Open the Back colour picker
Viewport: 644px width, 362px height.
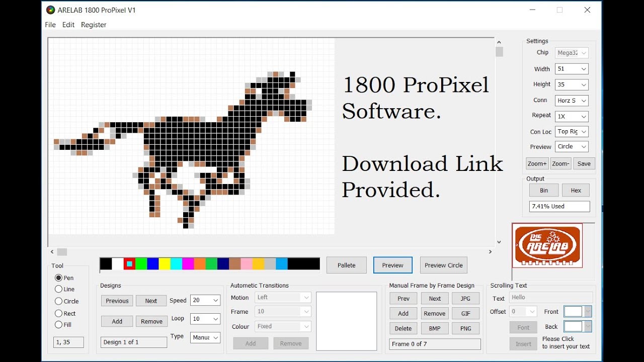click(578, 327)
